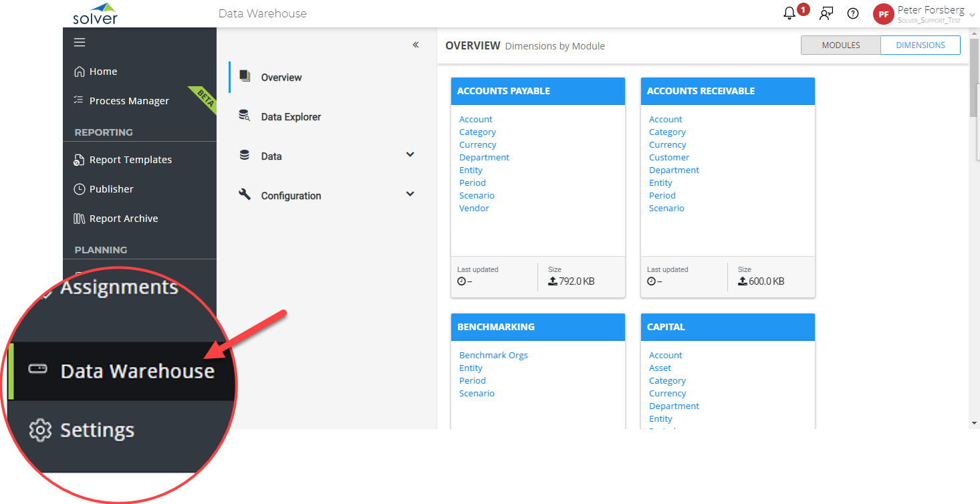Open the Customer dimension link
The image size is (980, 504).
click(x=669, y=158)
